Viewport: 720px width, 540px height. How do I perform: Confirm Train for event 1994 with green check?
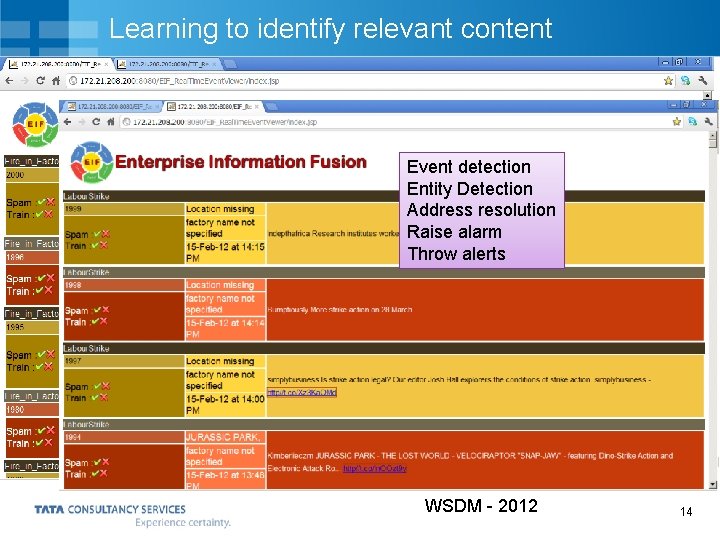tap(95, 473)
